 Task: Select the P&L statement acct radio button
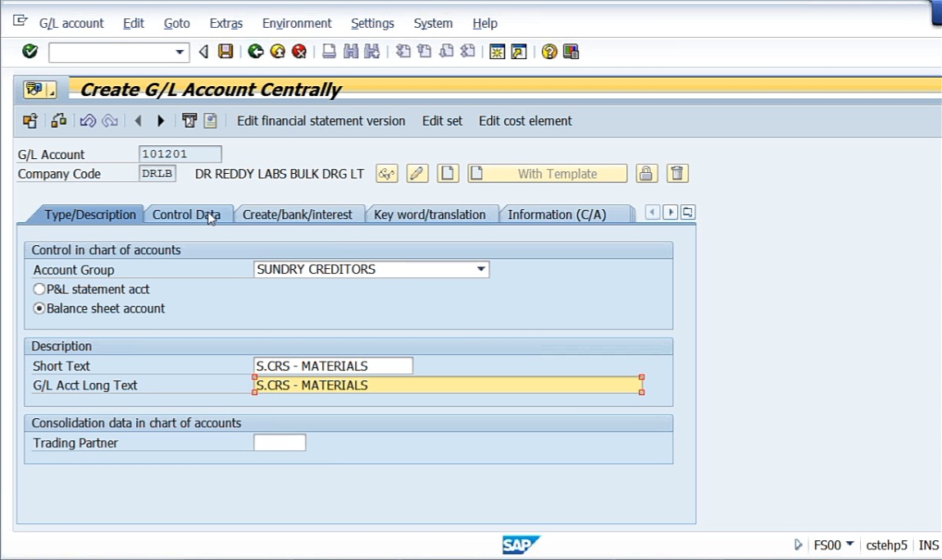click(39, 289)
